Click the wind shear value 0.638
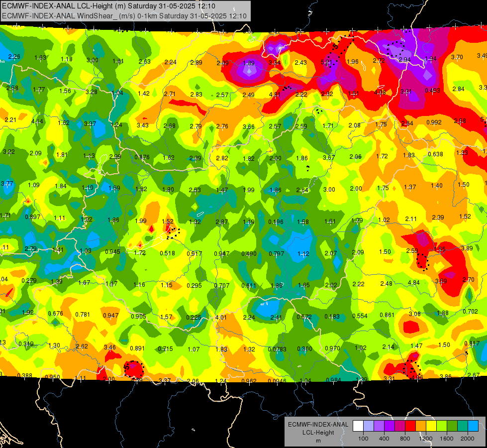The image size is (487, 448). 435,154
